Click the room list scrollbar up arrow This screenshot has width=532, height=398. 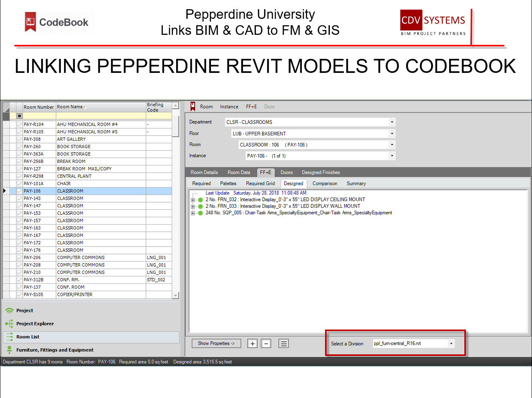(175, 106)
